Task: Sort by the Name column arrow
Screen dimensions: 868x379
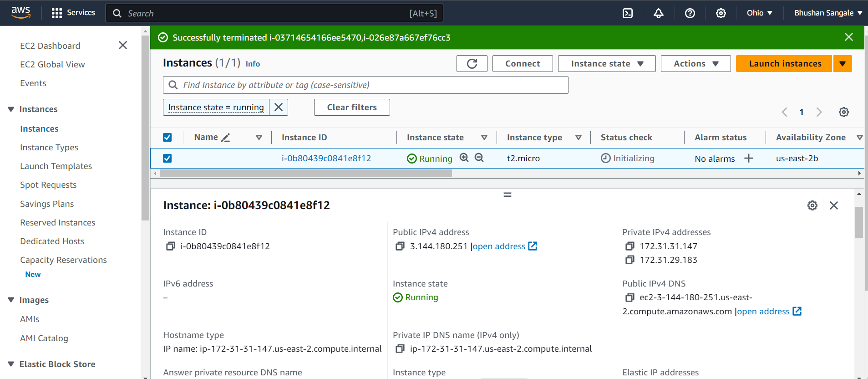Action: pyautogui.click(x=259, y=138)
